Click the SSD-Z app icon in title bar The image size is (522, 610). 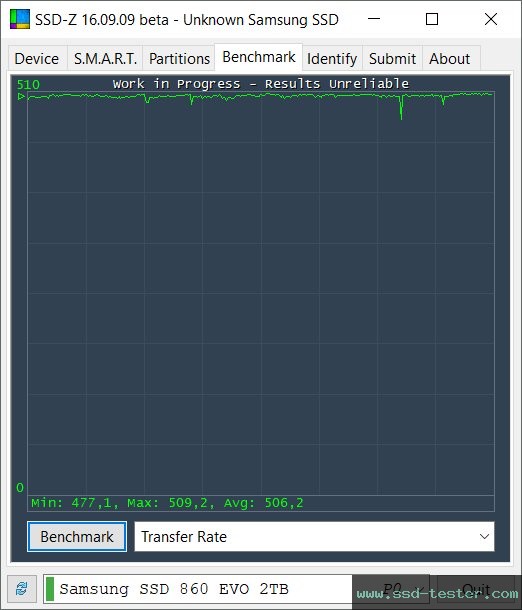point(20,19)
